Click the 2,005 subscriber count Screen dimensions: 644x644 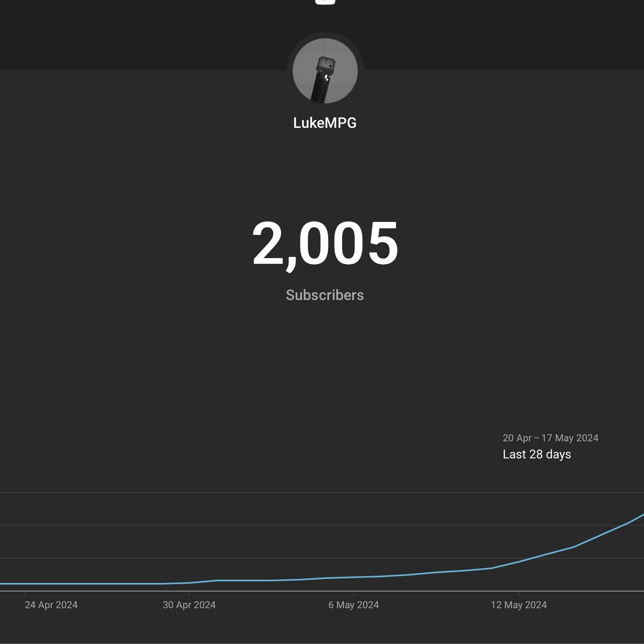coord(325,243)
